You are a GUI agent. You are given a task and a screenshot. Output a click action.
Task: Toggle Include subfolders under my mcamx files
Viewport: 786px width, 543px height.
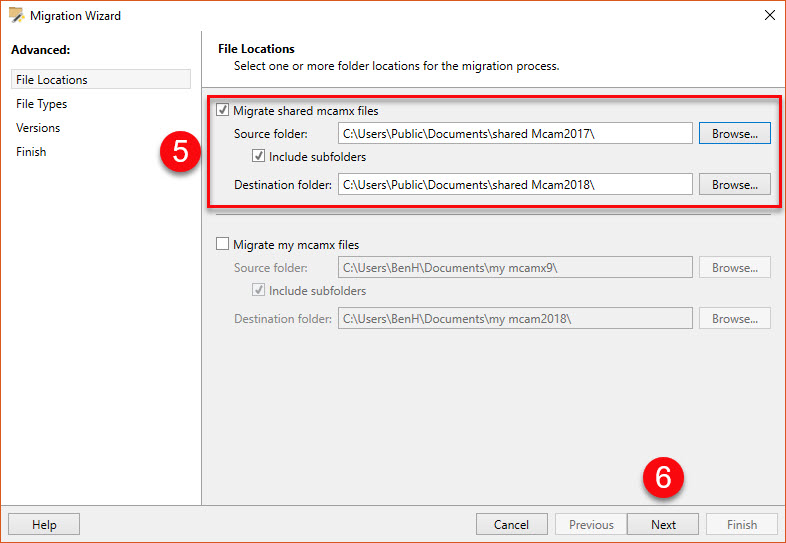(x=258, y=290)
